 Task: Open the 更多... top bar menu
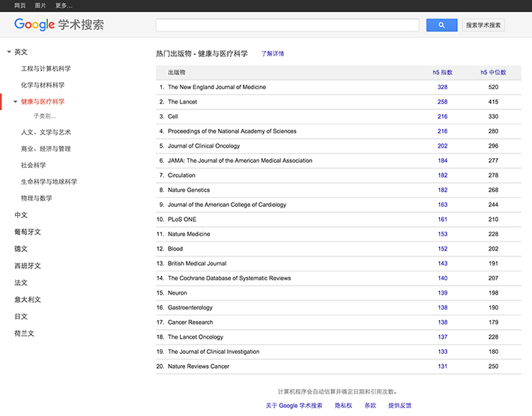64,5
